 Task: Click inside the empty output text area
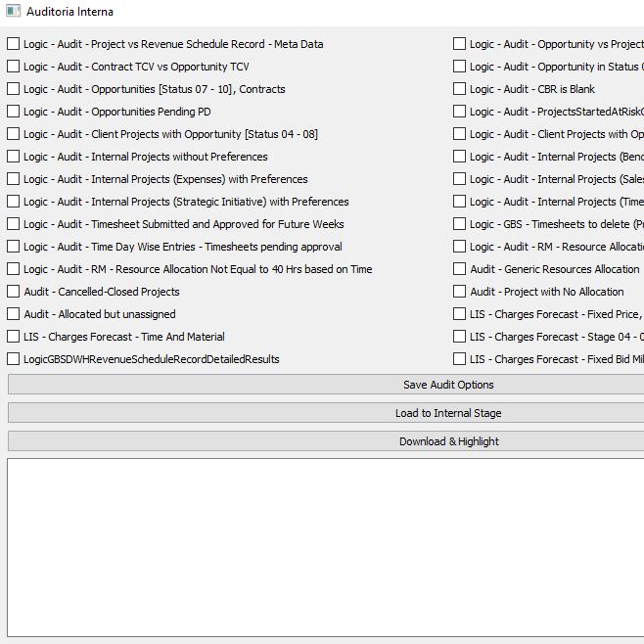(323, 546)
